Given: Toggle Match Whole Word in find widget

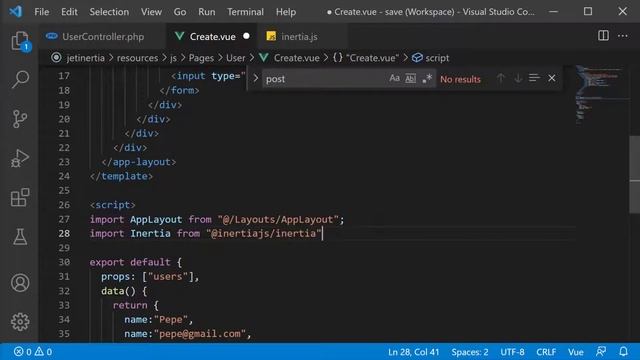Looking at the screenshot, I should pos(410,78).
